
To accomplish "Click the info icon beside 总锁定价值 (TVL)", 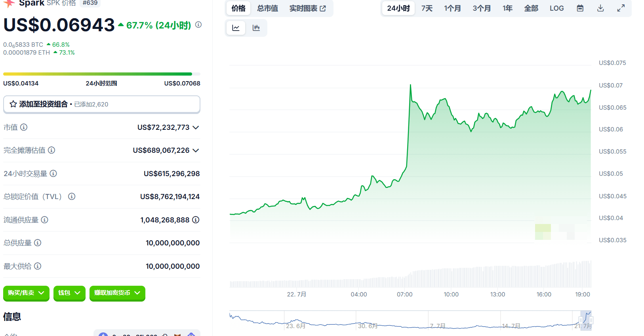I will pyautogui.click(x=72, y=196).
